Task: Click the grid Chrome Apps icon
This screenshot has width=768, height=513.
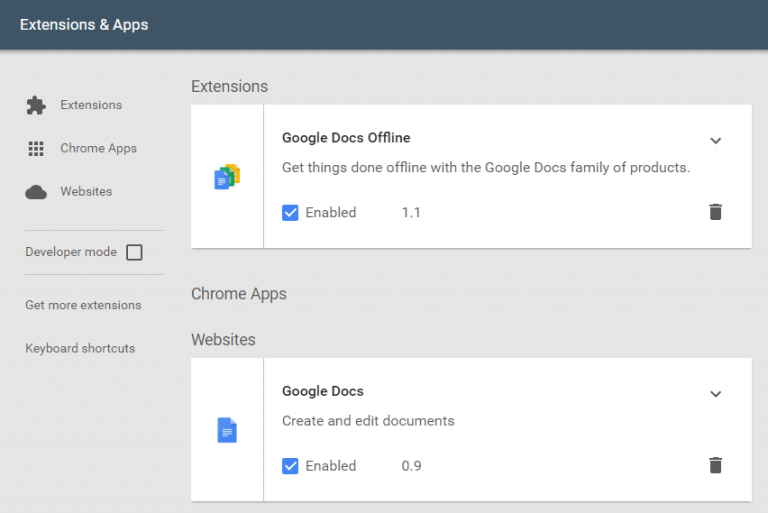Action: [36, 148]
